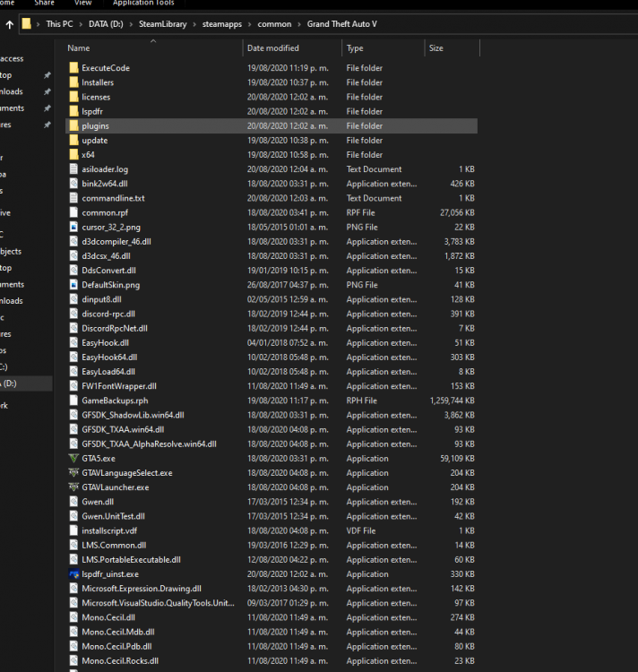
Task: Sort by the Type column header
Action: (x=383, y=48)
